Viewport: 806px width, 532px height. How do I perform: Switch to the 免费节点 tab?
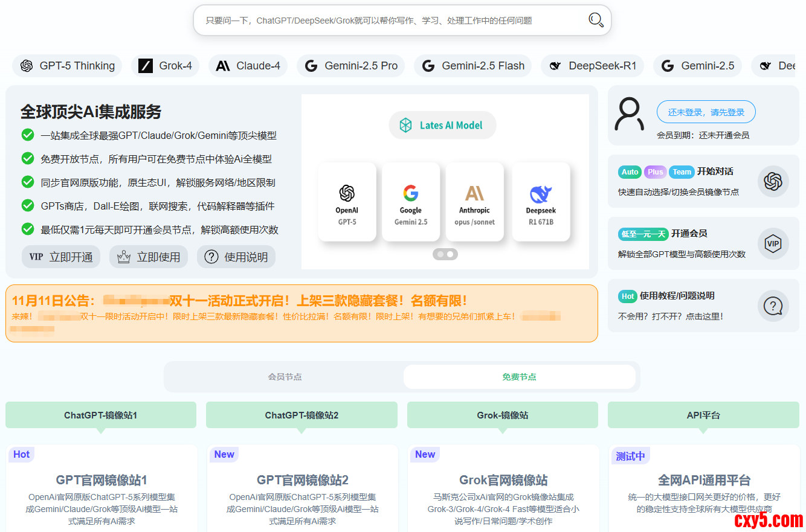click(520, 377)
